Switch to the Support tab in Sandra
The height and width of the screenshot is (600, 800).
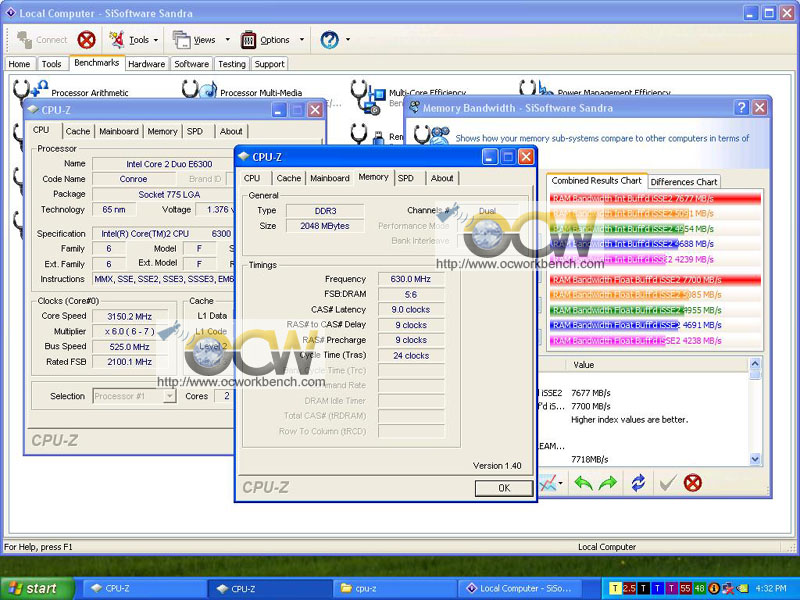269,64
